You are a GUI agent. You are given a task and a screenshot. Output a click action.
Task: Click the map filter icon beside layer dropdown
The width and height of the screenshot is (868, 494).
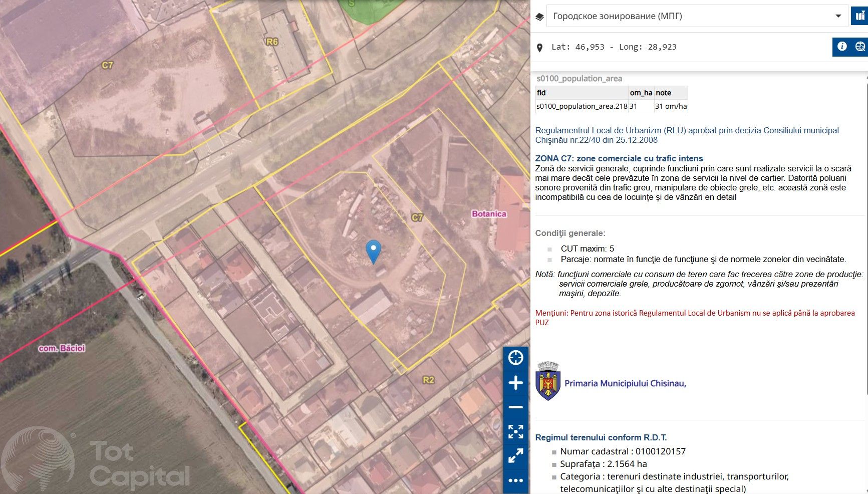(x=859, y=16)
